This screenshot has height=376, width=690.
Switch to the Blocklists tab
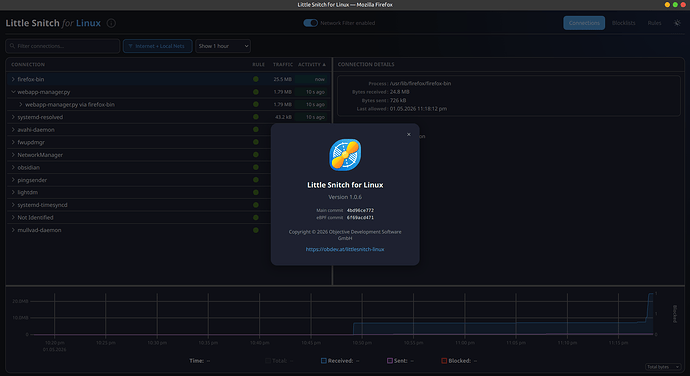[624, 23]
